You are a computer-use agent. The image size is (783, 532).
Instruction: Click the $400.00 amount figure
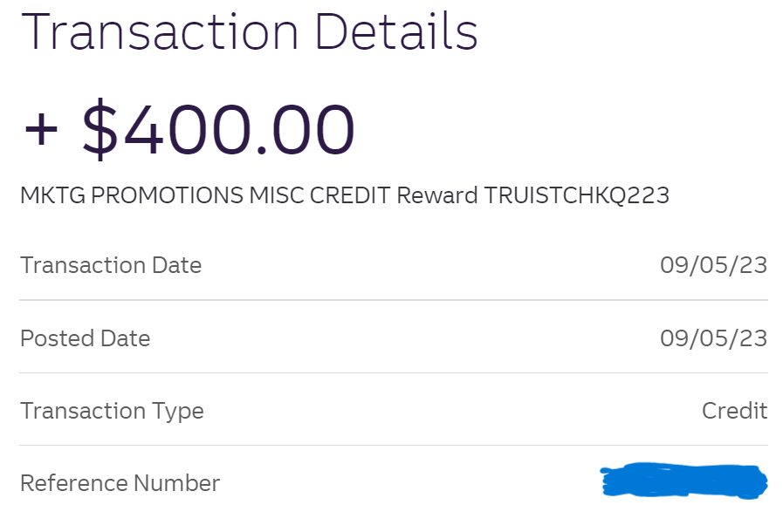218,131
